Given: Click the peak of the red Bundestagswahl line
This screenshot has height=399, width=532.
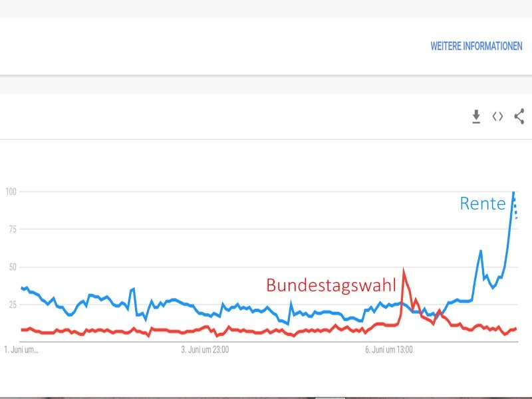Looking at the screenshot, I should pyautogui.click(x=404, y=269).
